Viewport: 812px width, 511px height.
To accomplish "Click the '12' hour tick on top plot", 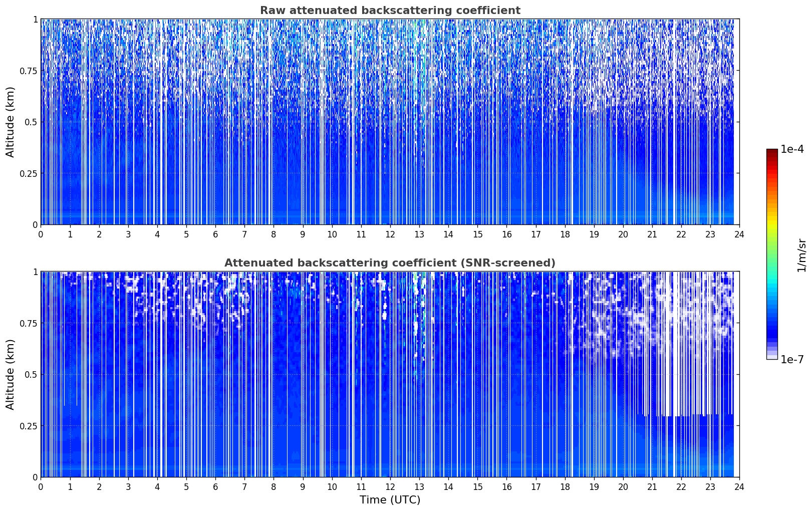I will 390,234.
